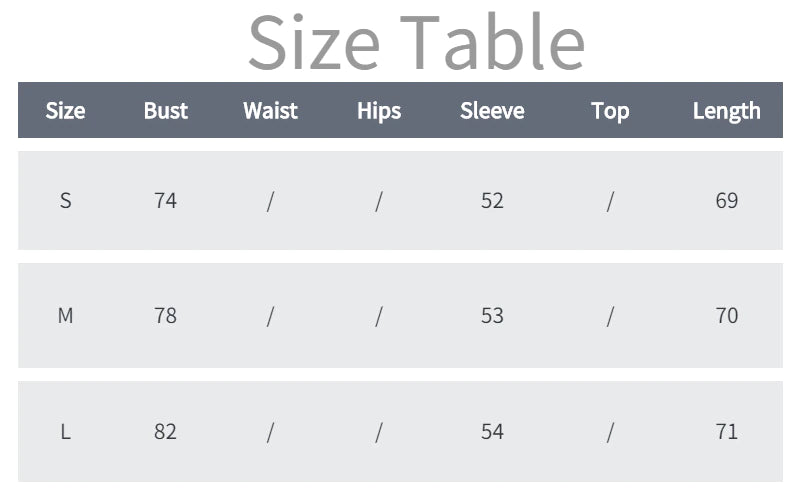Select sleeve value 53

point(492,316)
